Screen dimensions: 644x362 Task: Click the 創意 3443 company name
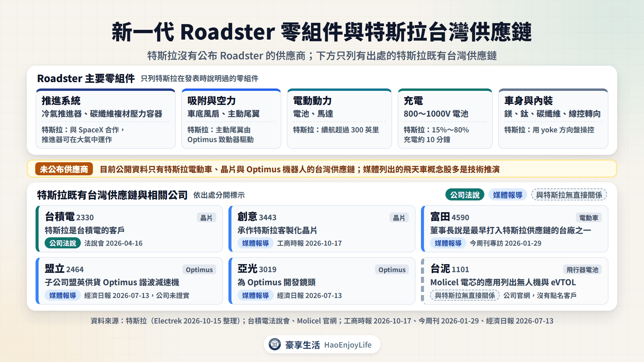coord(257,217)
